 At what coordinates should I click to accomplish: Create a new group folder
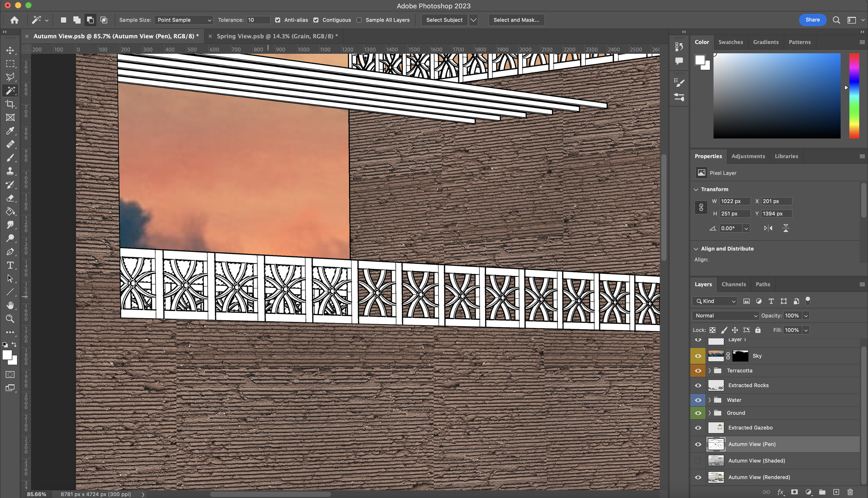[x=822, y=492]
